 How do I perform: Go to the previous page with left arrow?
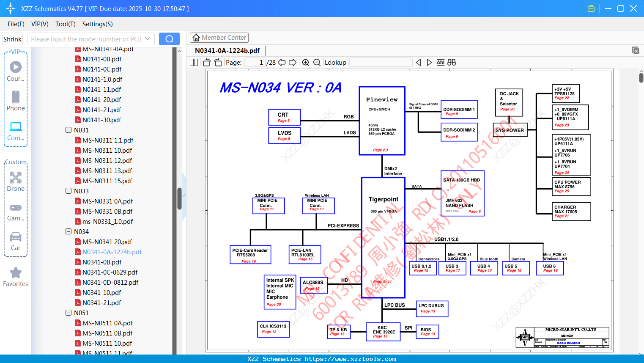coord(282,63)
